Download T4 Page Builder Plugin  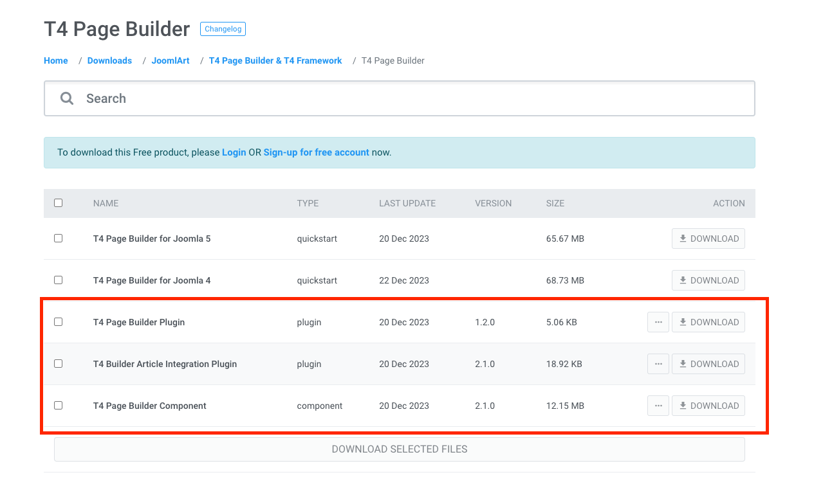click(708, 322)
